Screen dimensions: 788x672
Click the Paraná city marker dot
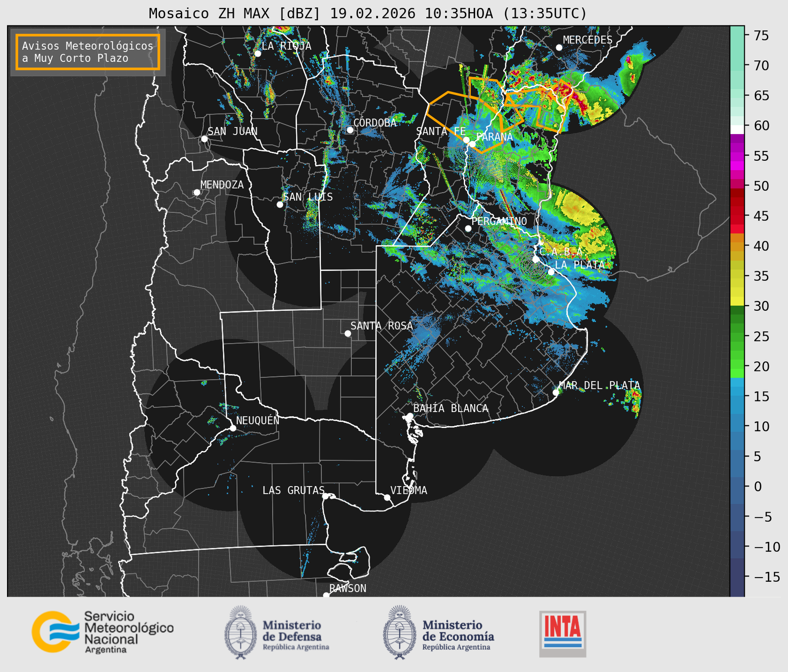tap(472, 144)
